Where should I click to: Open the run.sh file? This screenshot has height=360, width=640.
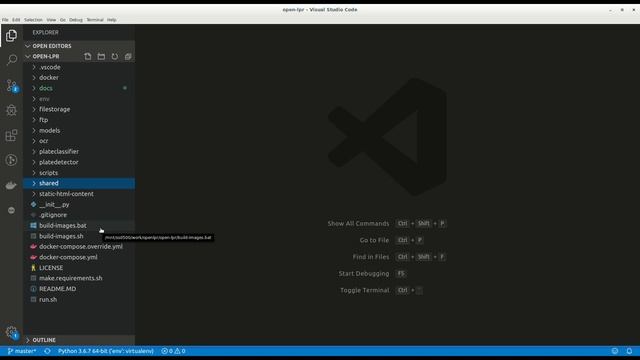click(79, 300)
